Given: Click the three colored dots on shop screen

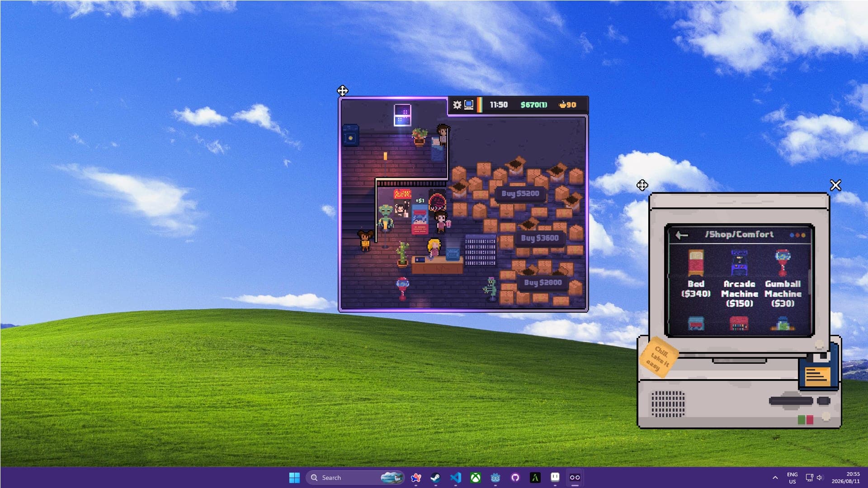Looking at the screenshot, I should click(x=797, y=235).
